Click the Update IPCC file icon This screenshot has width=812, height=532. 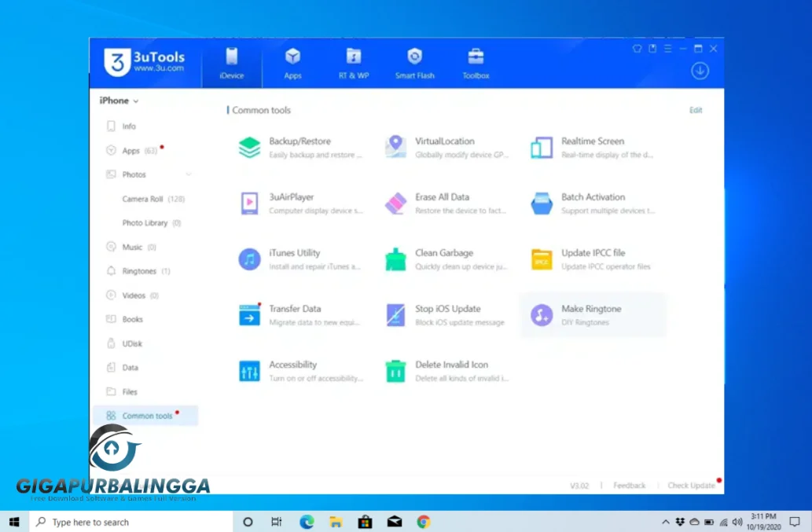(541, 259)
